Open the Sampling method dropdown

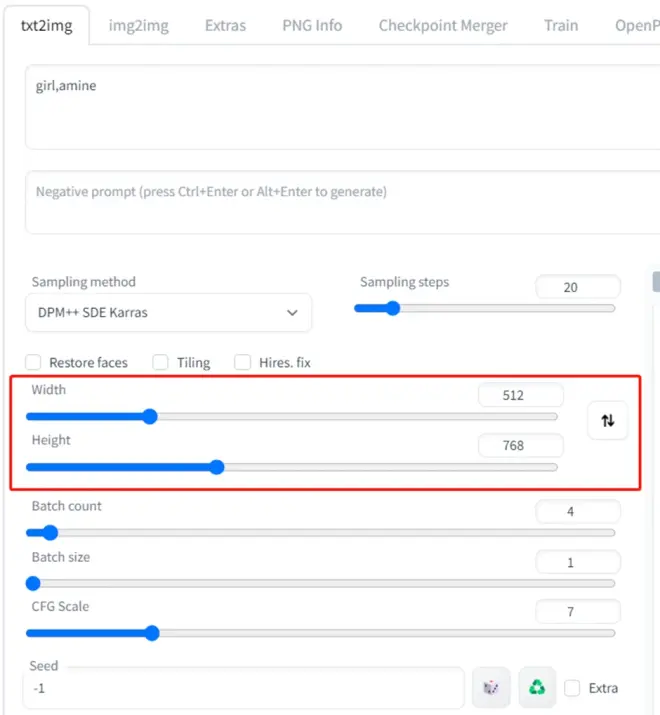point(168,313)
